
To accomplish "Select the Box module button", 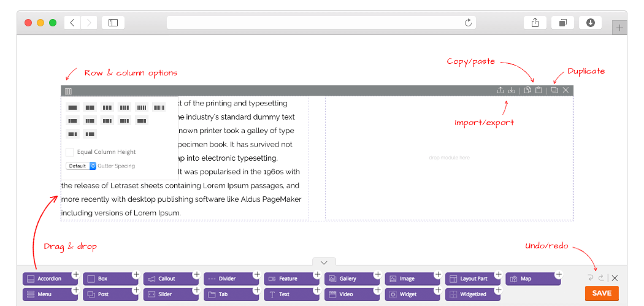I will pos(110,279).
